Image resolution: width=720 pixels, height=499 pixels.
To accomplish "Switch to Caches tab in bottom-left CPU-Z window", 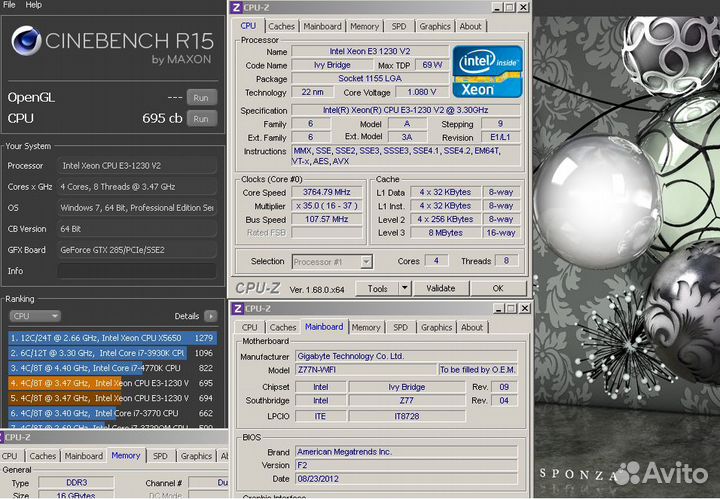I will coord(42,456).
